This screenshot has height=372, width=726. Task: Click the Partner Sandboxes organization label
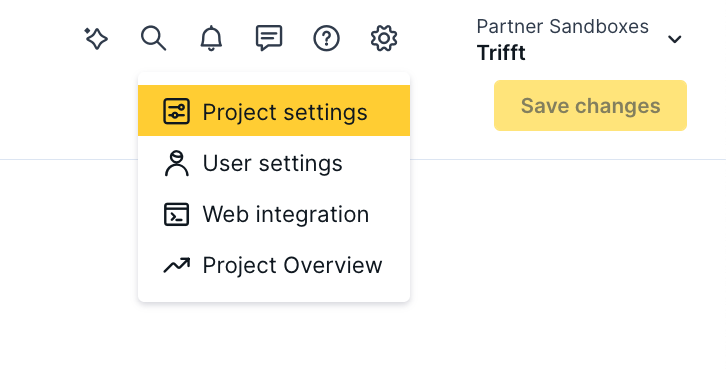(563, 26)
